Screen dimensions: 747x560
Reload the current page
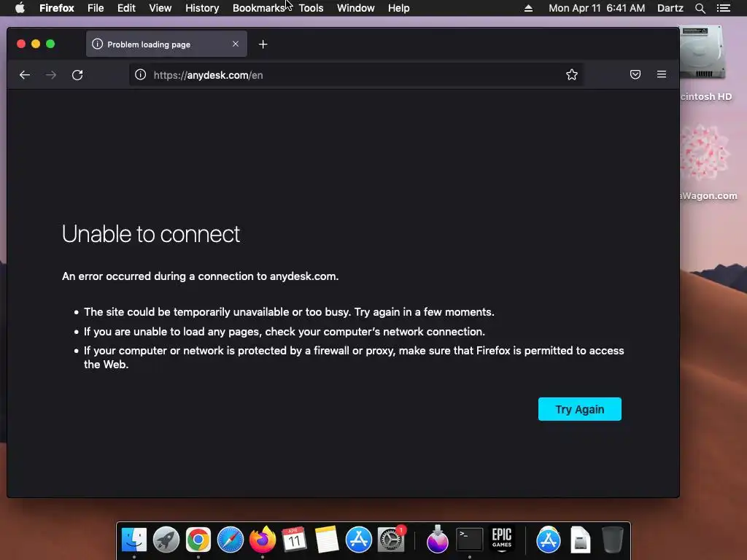77,75
